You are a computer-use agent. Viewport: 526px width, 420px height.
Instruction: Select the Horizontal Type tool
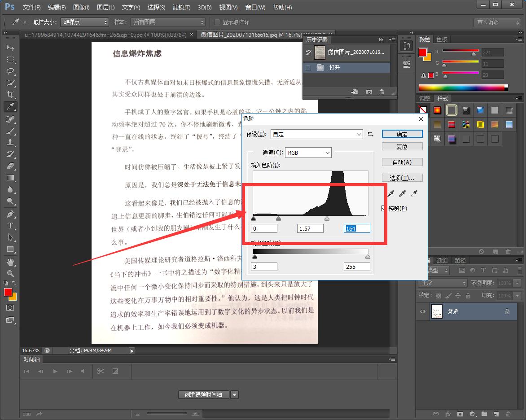(10, 226)
